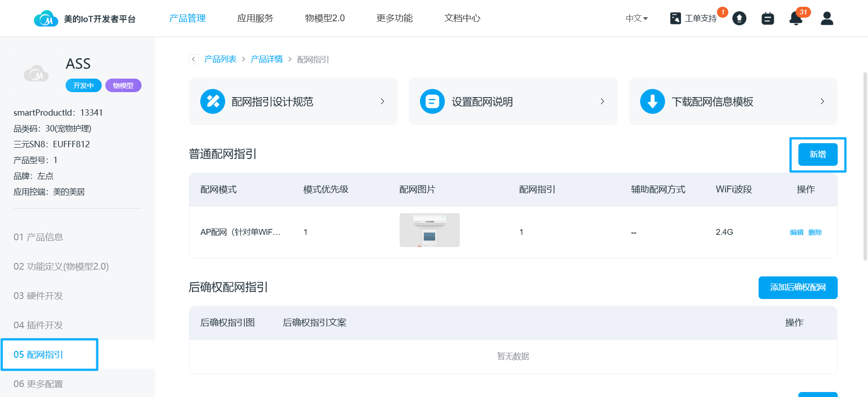Switch to 03 硬件开发 sidebar tab
The image size is (868, 397).
tap(38, 296)
